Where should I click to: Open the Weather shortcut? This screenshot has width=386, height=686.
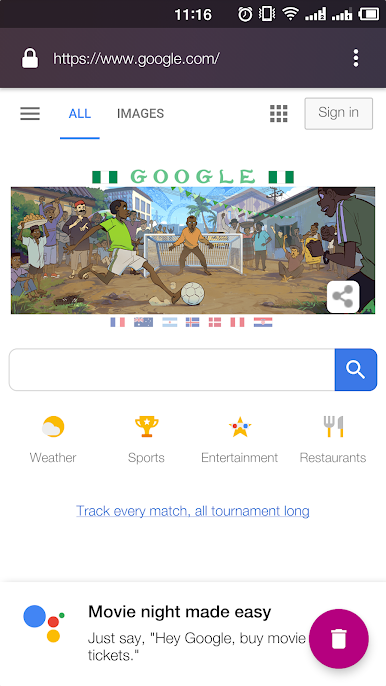(x=53, y=439)
